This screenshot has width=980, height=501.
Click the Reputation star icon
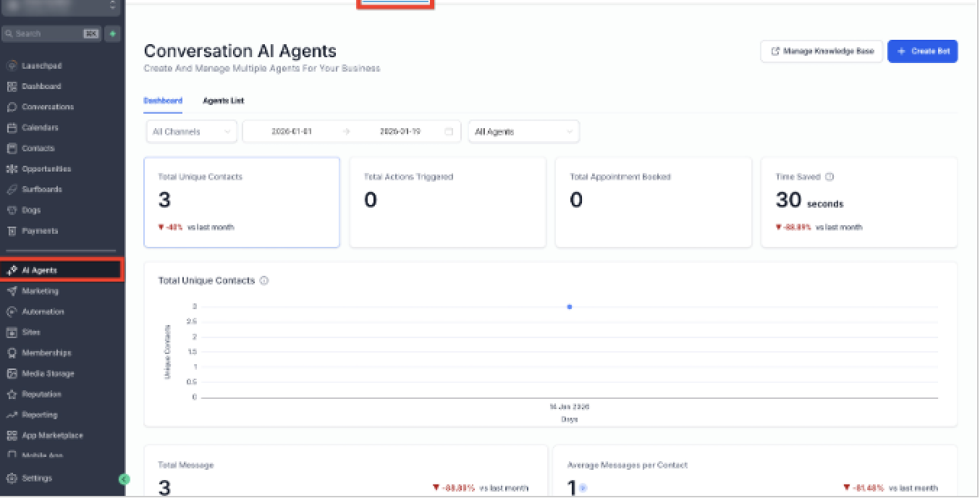(x=12, y=395)
